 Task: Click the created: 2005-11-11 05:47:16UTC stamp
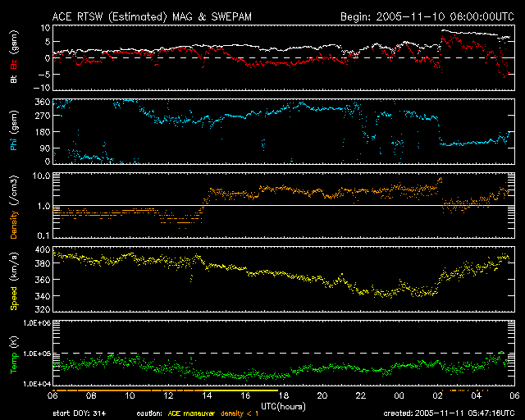click(449, 413)
